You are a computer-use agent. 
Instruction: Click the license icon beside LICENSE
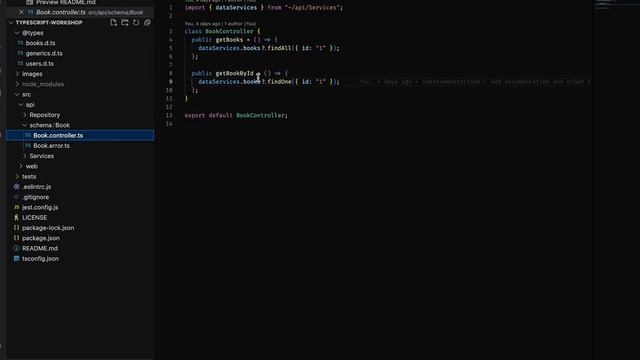[x=16, y=217]
